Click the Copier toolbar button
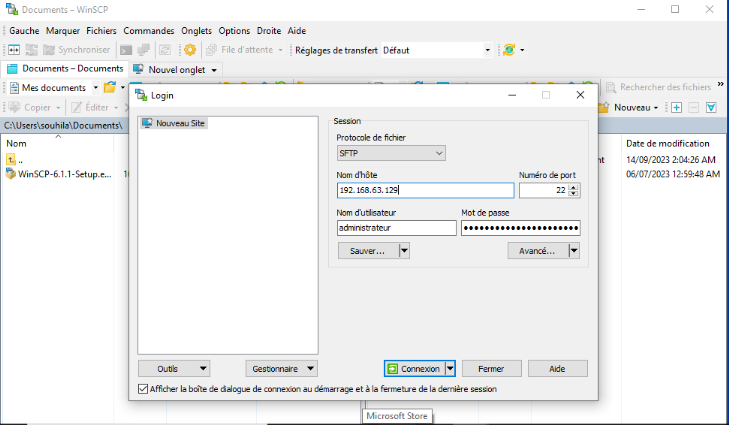 (34, 107)
